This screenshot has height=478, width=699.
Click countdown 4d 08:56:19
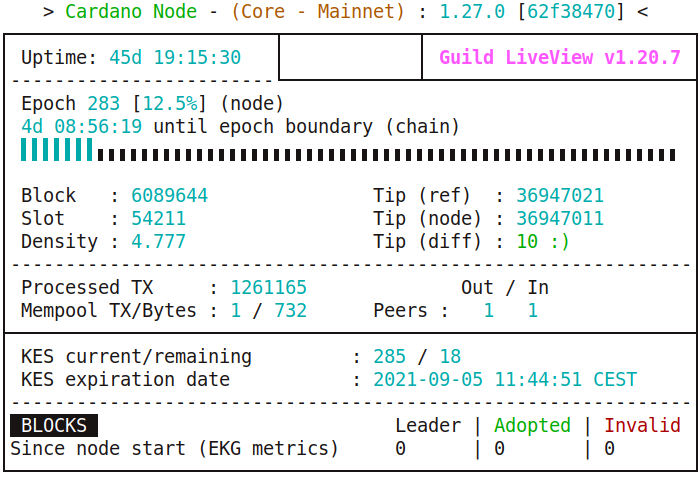(82, 127)
